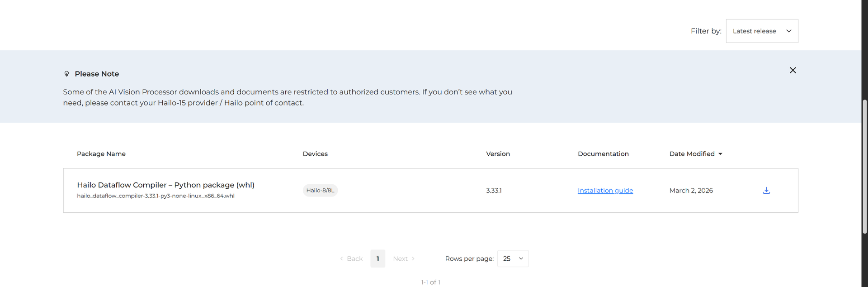This screenshot has height=287, width=868.
Task: Open the Rows per page dropdown
Action: pos(513,258)
